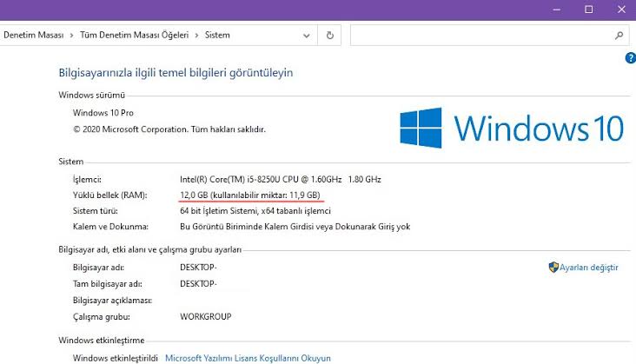This screenshot has width=636, height=364.
Task: Click the shield icon beside Ayarları değiştir
Action: coord(553,267)
